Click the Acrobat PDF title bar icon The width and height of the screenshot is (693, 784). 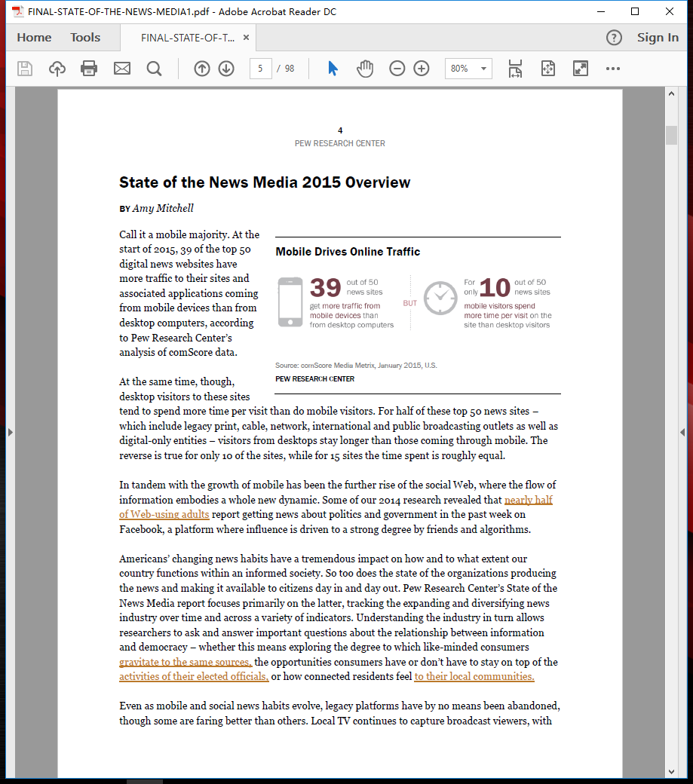(x=17, y=11)
